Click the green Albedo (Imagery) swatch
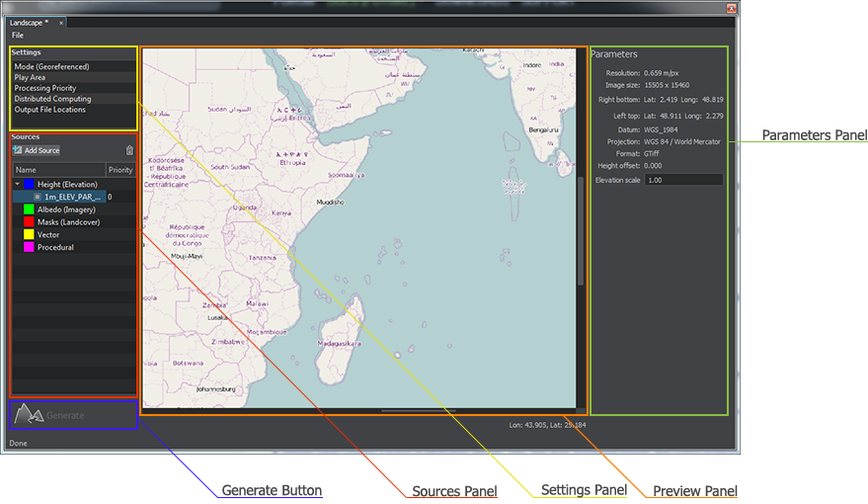Screen dimensions: 868x504 click(x=30, y=210)
